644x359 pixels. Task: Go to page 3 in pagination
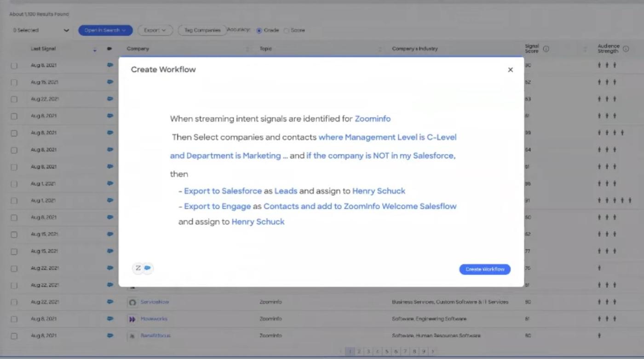(368, 352)
